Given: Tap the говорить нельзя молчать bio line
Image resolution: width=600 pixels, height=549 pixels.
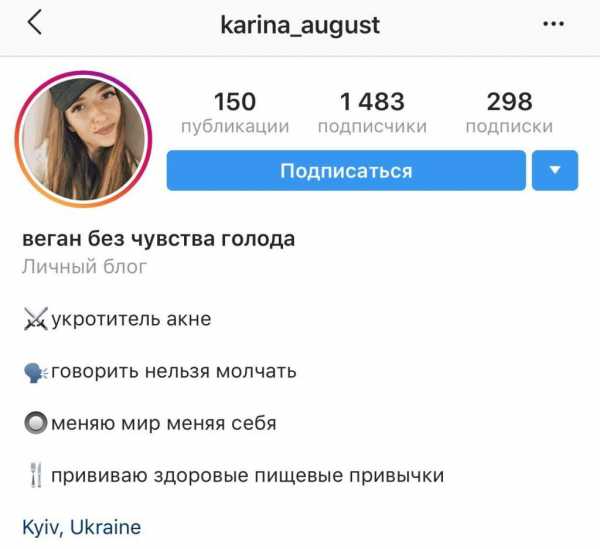Looking at the screenshot, I should click(x=174, y=372).
